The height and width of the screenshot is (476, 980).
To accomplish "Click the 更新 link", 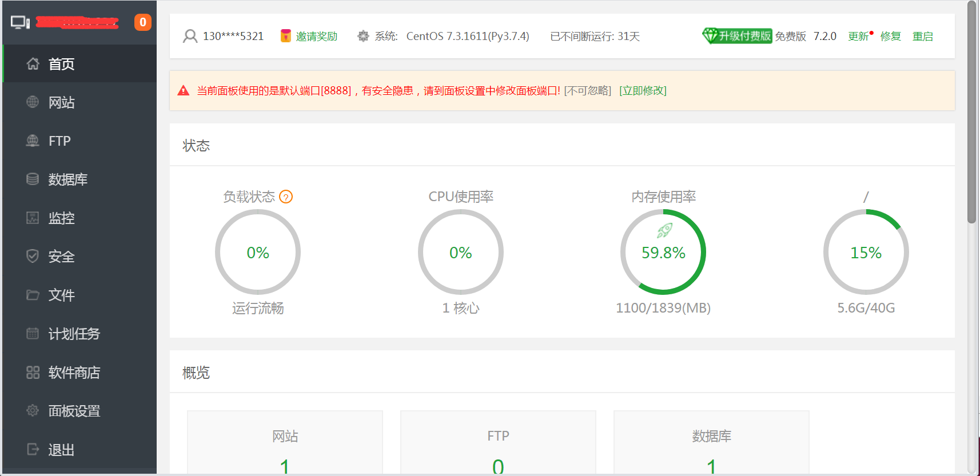I will [858, 36].
